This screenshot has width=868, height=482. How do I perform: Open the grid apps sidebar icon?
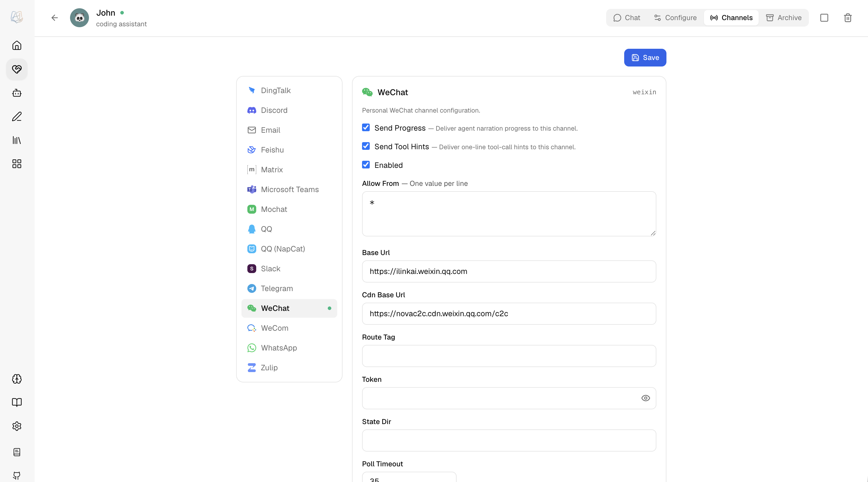coord(17,164)
